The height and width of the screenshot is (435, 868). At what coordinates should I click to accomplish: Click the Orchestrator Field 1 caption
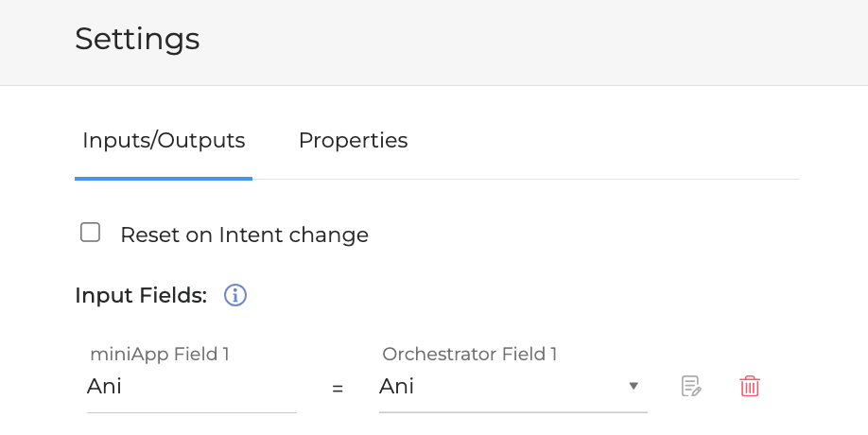coord(470,355)
